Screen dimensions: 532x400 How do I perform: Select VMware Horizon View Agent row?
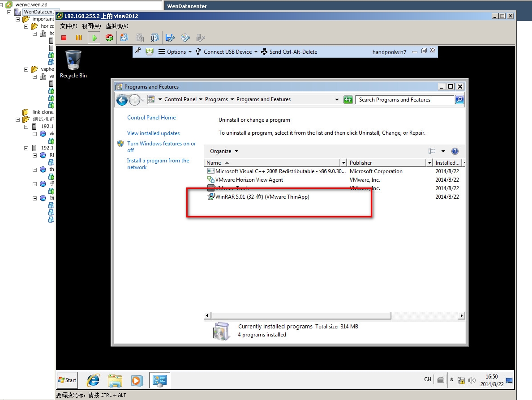[333, 180]
